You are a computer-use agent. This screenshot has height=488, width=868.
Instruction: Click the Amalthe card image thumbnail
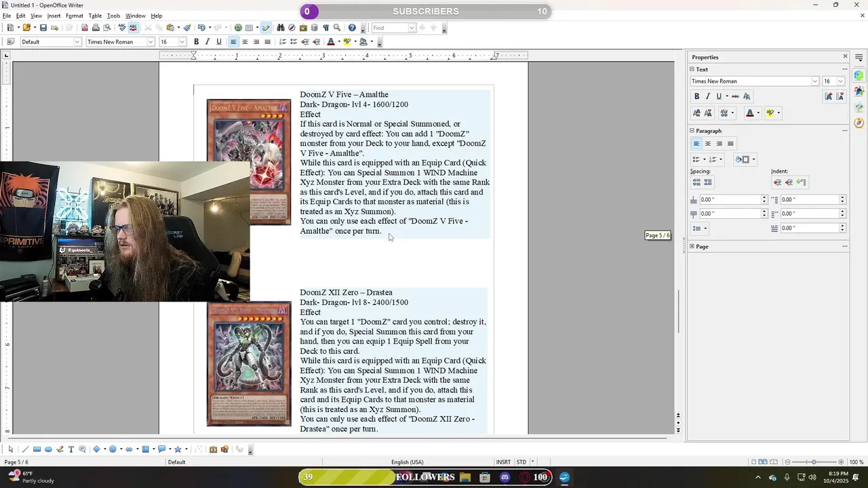click(x=249, y=161)
